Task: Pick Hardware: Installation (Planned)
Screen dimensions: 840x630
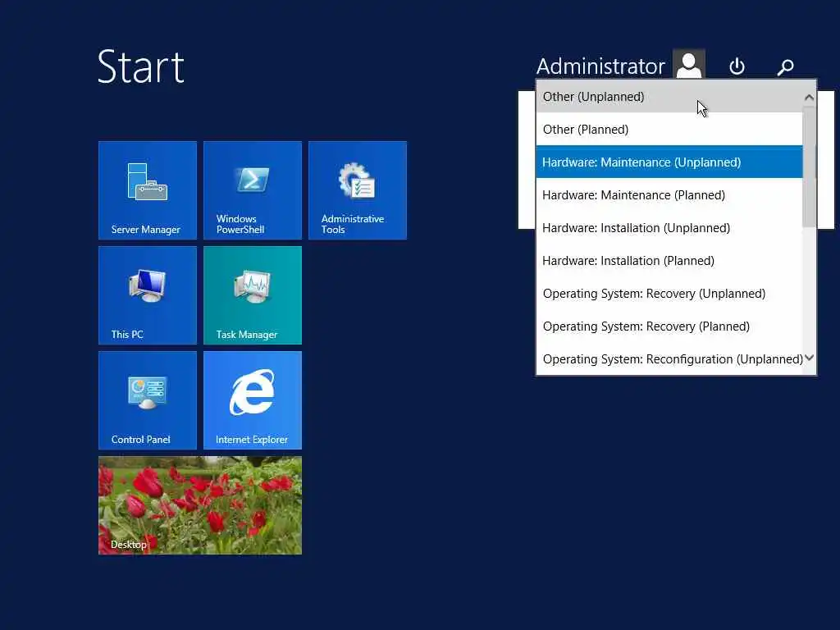Action: coord(669,260)
